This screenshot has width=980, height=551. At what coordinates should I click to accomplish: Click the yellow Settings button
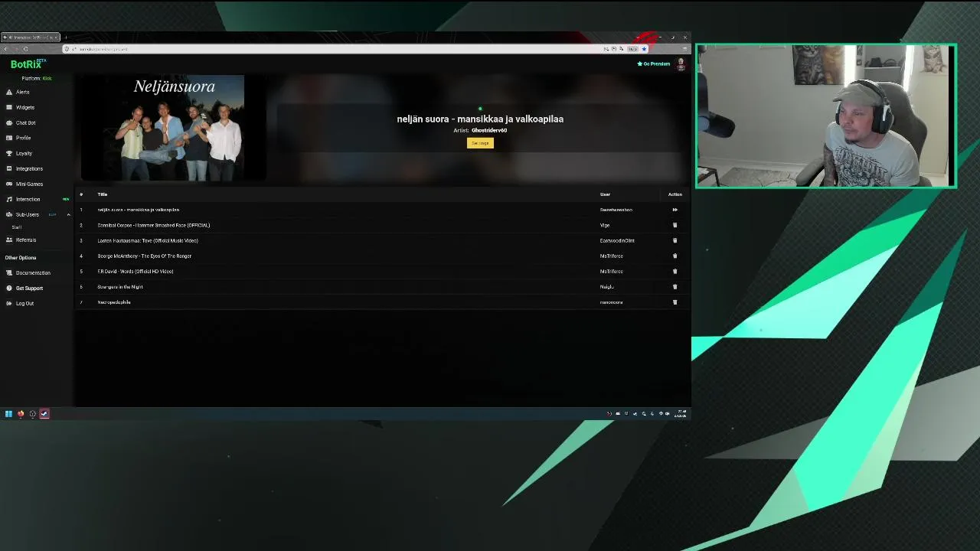pos(480,143)
